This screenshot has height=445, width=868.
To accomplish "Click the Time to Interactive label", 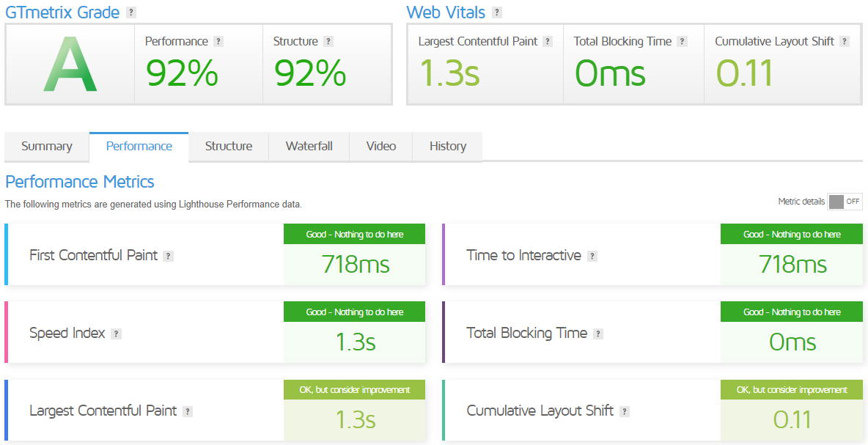I will (x=523, y=256).
